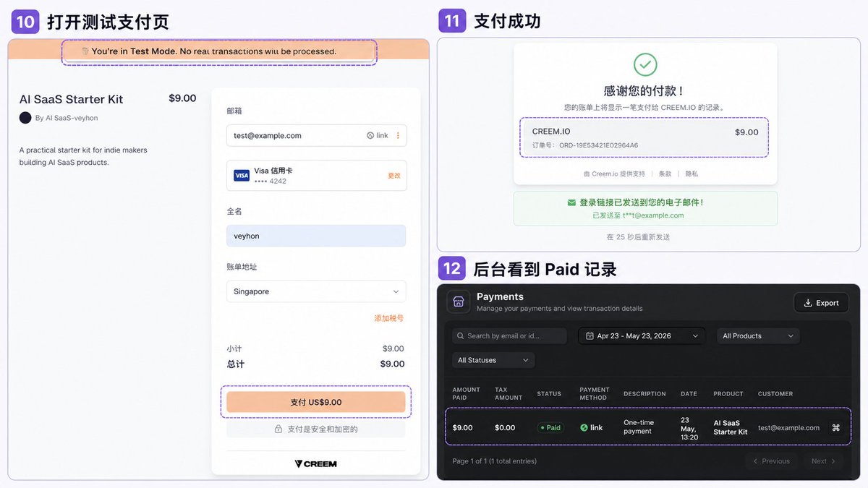Open the 隐私 privacy link
Screen dimensions: 868x488
click(x=692, y=174)
